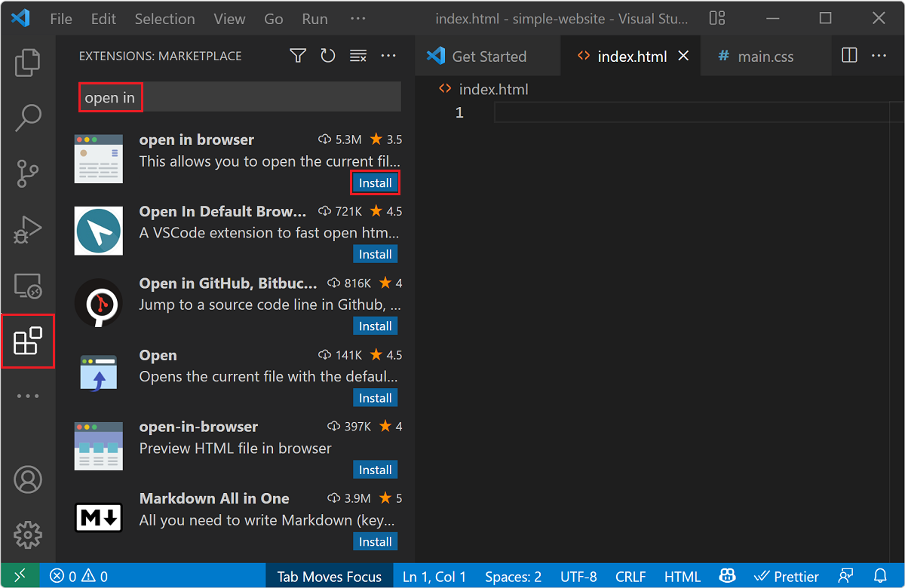Image resolution: width=905 pixels, height=588 pixels.
Task: Click Markdown All in One extension icon
Action: coord(98,518)
